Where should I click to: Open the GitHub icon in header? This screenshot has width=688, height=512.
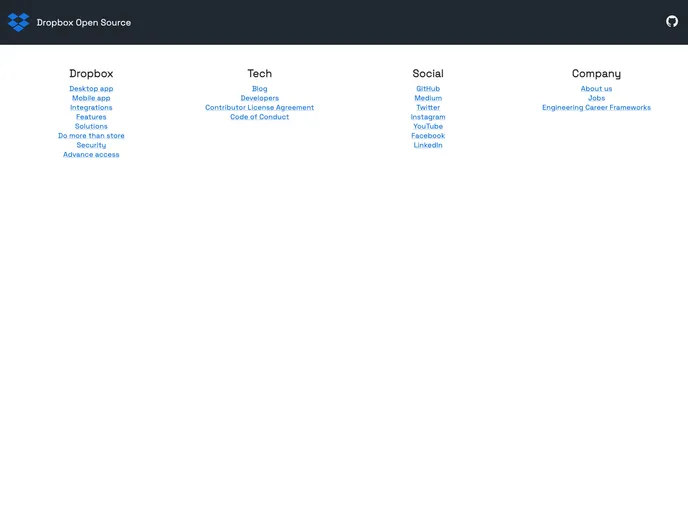672,21
